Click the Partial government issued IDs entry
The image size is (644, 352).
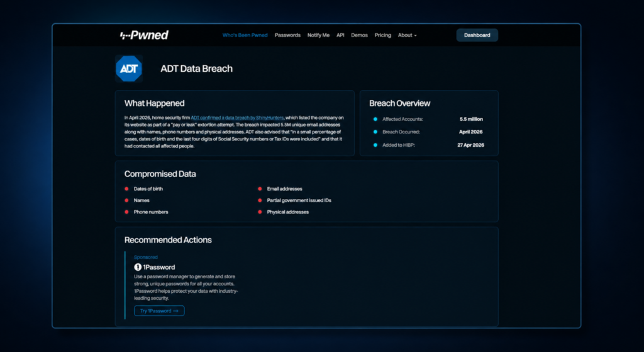(x=299, y=200)
